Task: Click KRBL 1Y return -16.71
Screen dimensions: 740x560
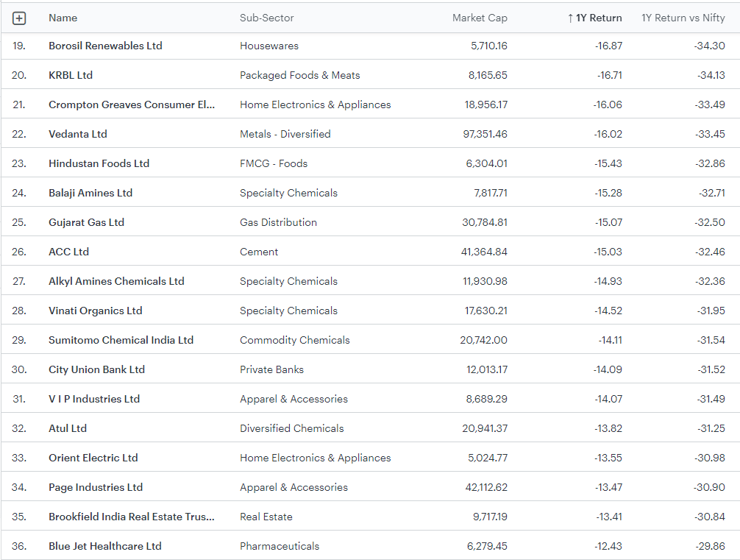Action: pos(609,75)
